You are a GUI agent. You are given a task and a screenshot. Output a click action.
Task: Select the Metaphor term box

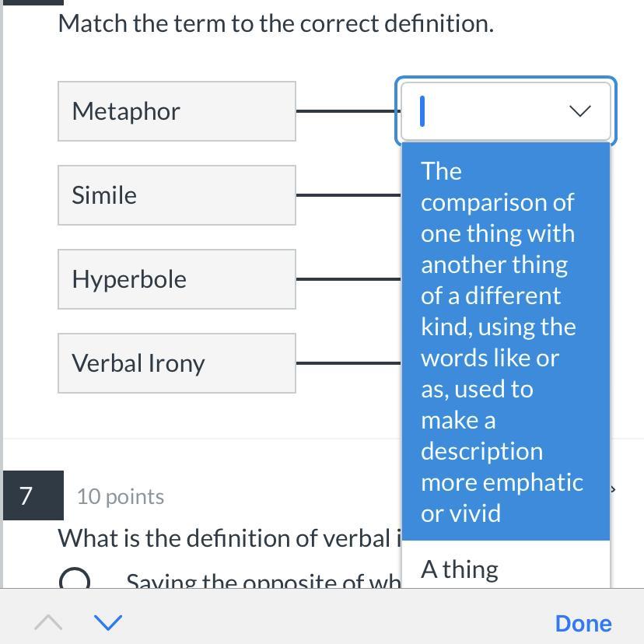pos(177,111)
